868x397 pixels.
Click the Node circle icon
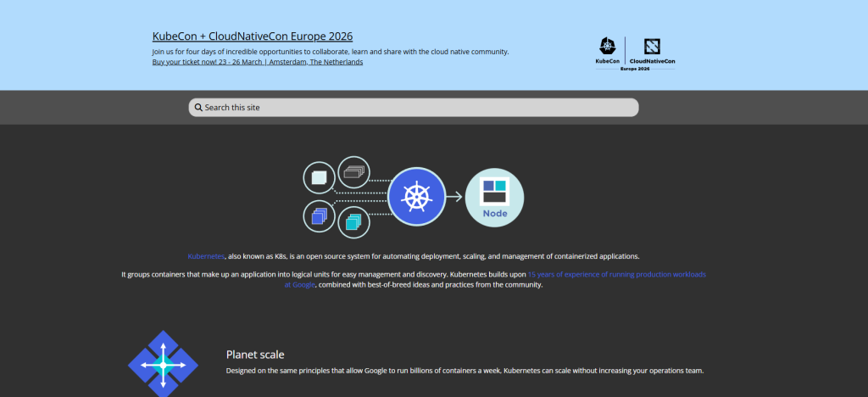(x=494, y=197)
